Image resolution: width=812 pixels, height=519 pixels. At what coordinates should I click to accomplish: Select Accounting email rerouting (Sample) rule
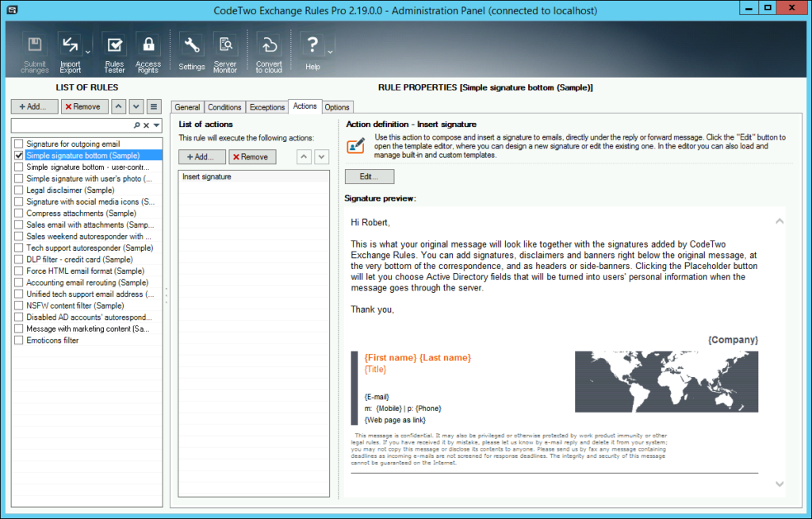coord(87,283)
